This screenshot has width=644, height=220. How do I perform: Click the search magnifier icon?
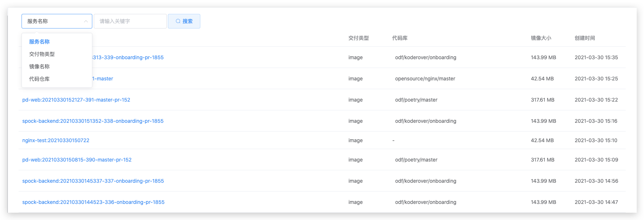coord(178,21)
